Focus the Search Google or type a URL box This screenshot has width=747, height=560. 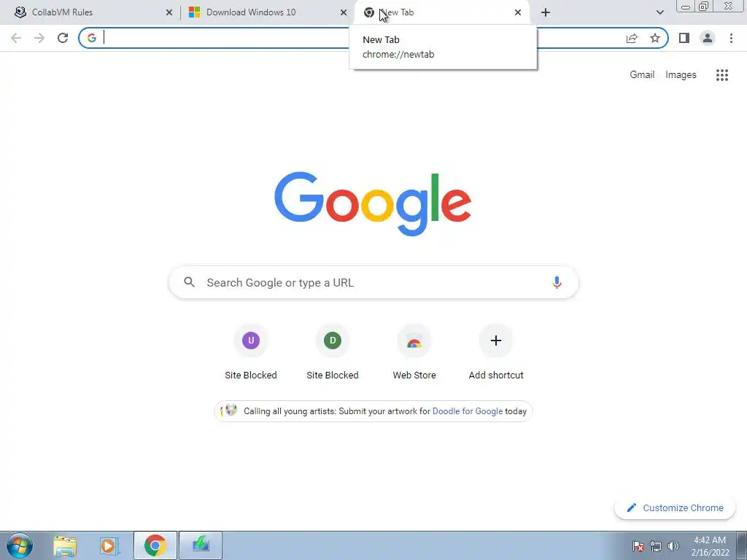point(373,282)
